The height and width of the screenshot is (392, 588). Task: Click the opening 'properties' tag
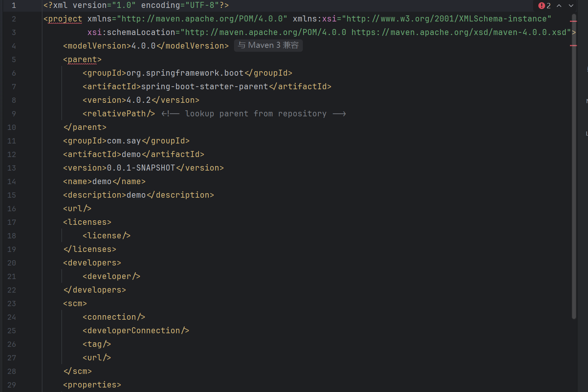point(92,385)
